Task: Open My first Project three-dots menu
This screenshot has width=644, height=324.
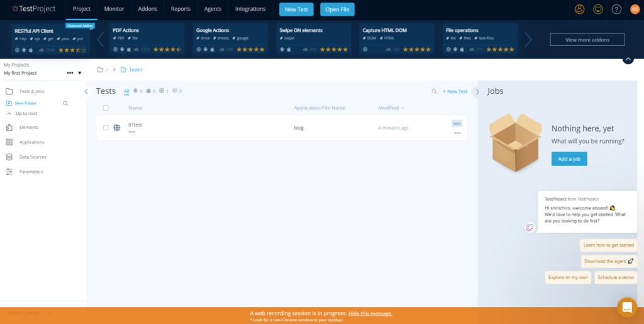Action: click(x=70, y=73)
